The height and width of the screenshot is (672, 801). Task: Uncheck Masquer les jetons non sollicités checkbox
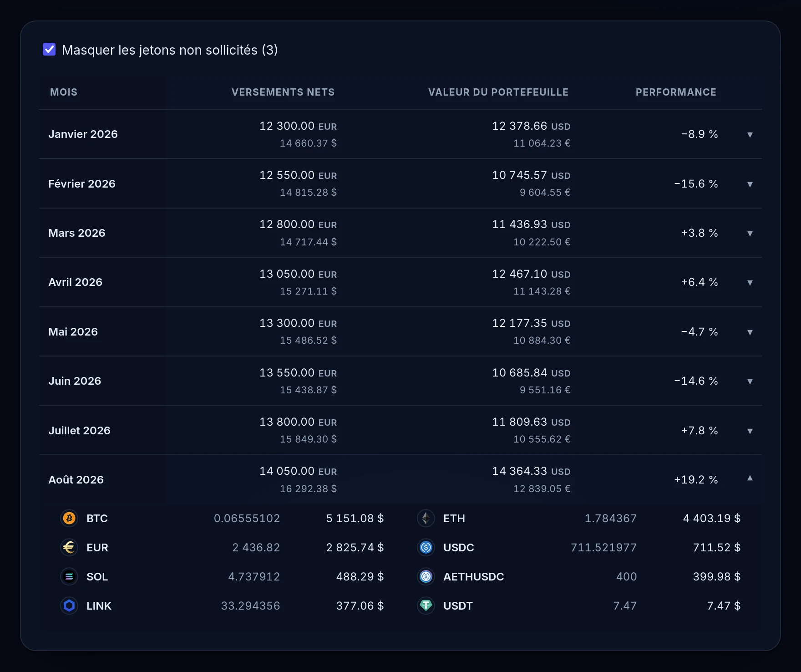[x=49, y=49]
